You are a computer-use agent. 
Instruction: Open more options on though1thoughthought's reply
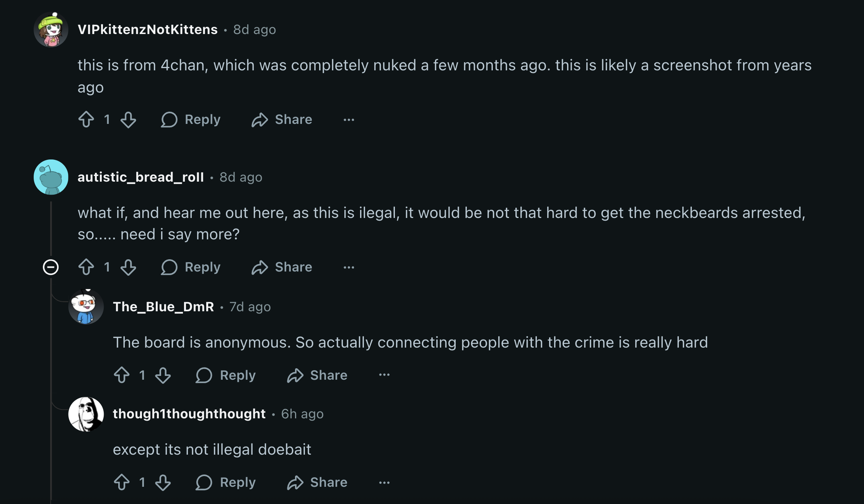384,483
